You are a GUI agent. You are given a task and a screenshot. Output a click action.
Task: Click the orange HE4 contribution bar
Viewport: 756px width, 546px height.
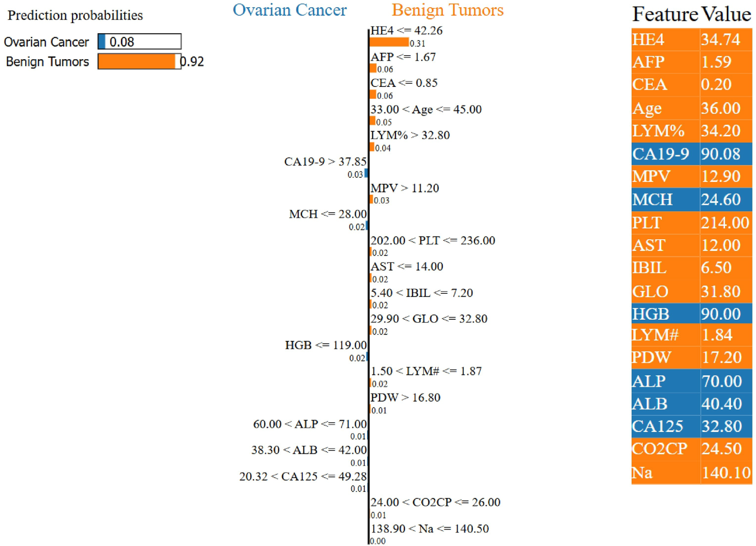coord(389,42)
